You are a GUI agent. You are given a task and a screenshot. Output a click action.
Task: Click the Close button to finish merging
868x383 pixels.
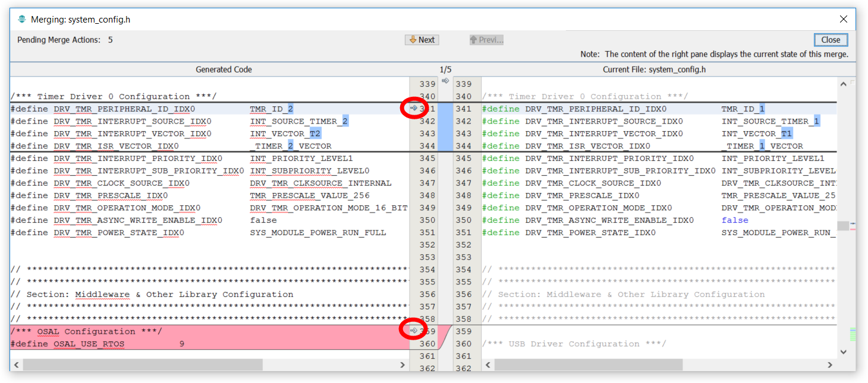click(831, 39)
